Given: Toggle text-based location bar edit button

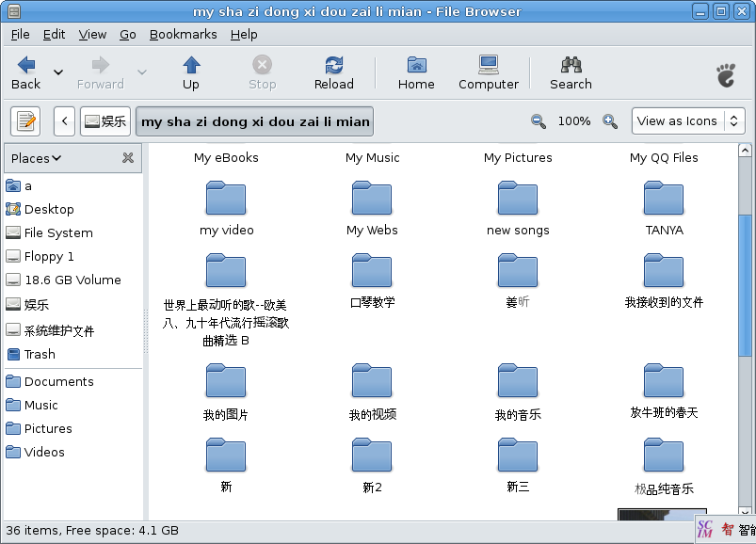Looking at the screenshot, I should pyautogui.click(x=25, y=121).
